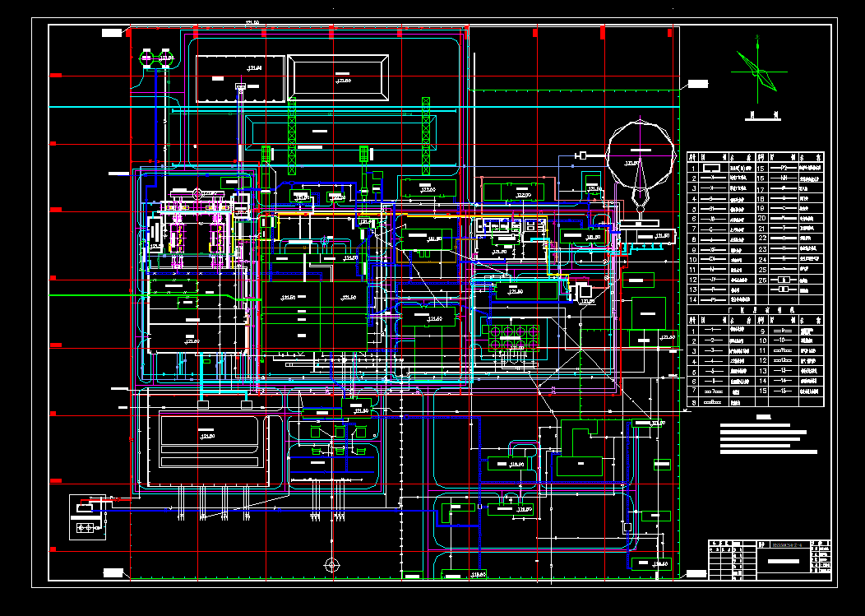Select the right green lattice tower structure
The image size is (865, 616).
point(426,136)
